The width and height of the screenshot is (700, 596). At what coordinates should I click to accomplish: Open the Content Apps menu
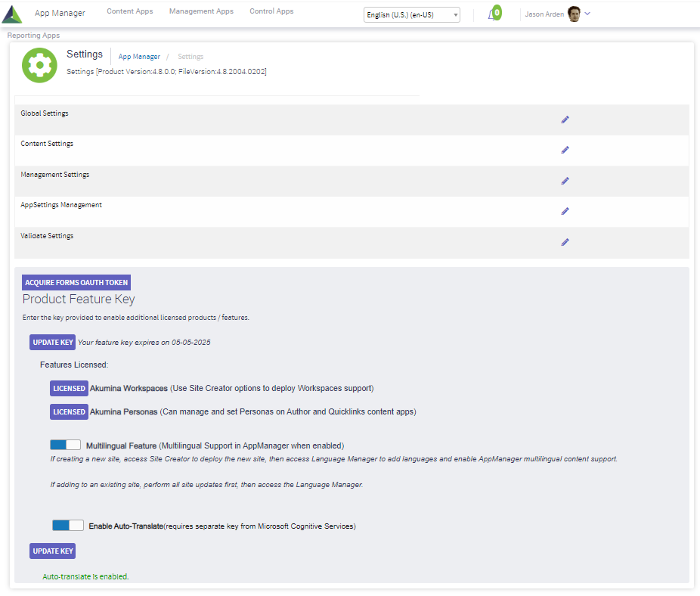(x=129, y=11)
